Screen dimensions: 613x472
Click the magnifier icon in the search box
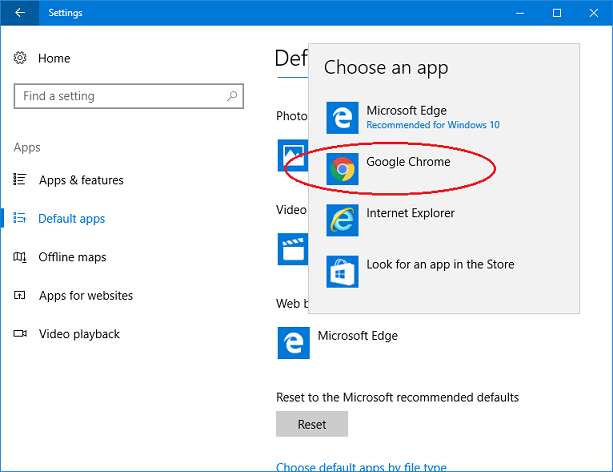click(x=232, y=96)
